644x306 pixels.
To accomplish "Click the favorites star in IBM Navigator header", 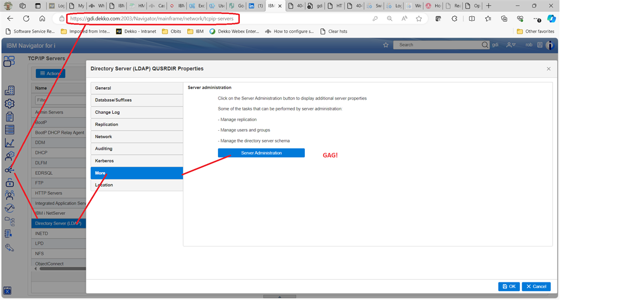I will (385, 45).
